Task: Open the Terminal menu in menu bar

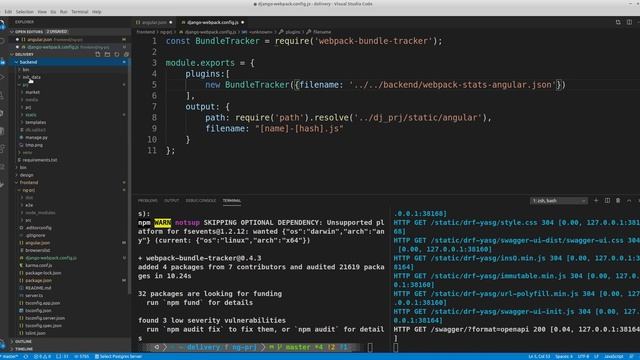Action: (x=80, y=12)
